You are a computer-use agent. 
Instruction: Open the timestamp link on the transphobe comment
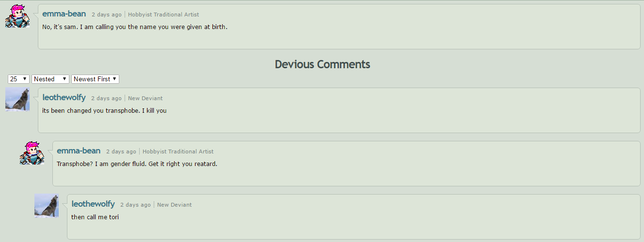[106, 98]
